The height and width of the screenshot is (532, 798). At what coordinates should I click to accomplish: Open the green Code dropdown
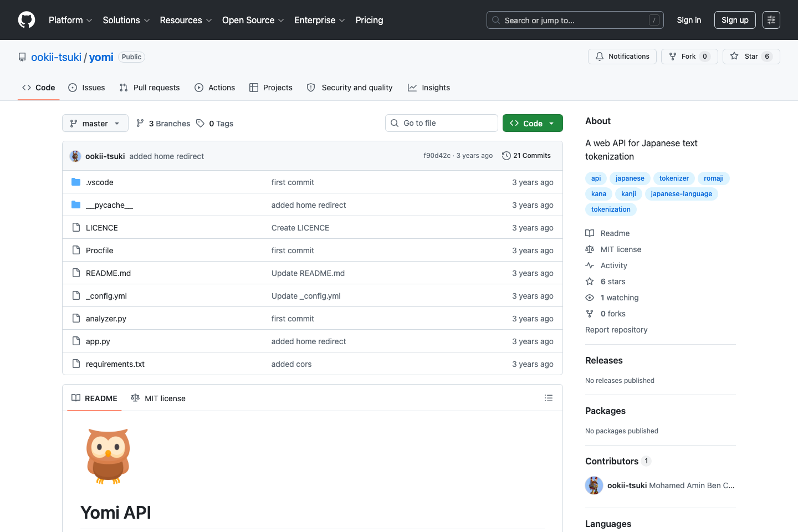click(x=532, y=123)
